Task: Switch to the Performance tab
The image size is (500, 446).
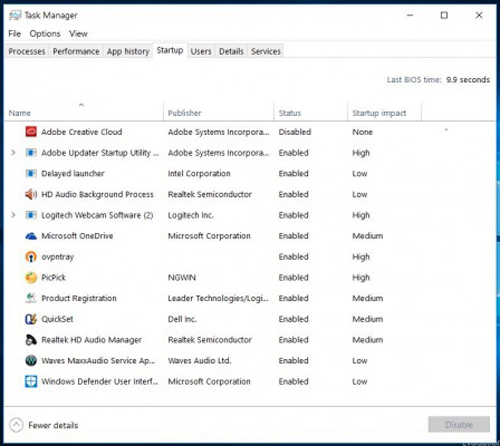Action: tap(76, 51)
